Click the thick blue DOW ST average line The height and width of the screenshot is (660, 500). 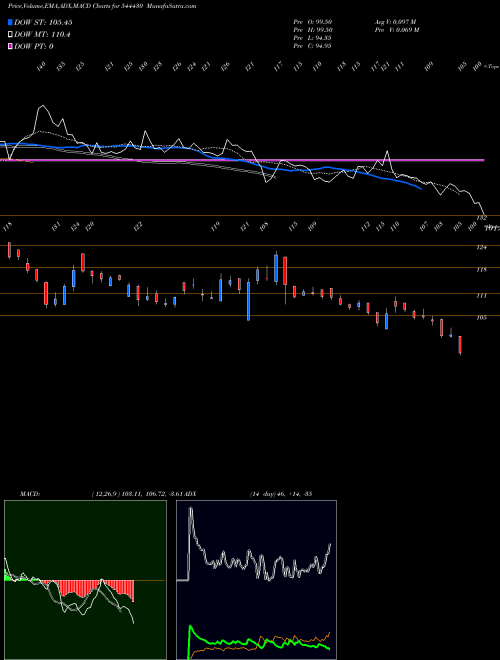click(x=210, y=156)
